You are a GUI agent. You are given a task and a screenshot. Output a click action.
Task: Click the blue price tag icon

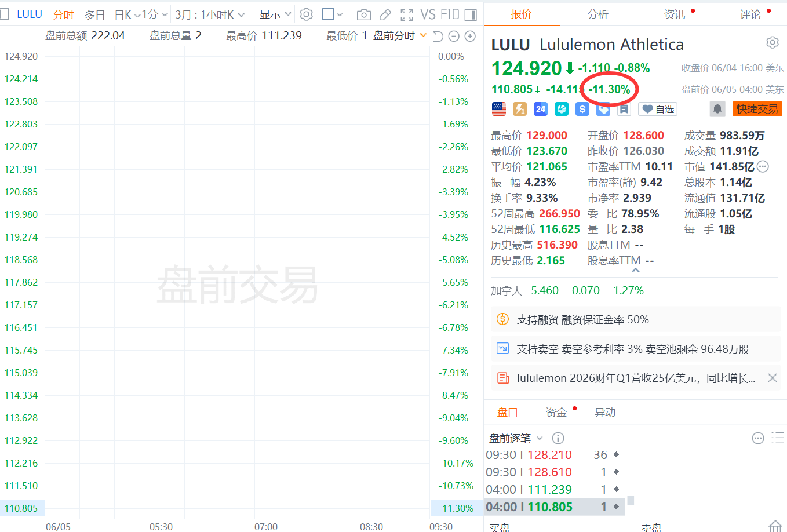pyautogui.click(x=603, y=109)
